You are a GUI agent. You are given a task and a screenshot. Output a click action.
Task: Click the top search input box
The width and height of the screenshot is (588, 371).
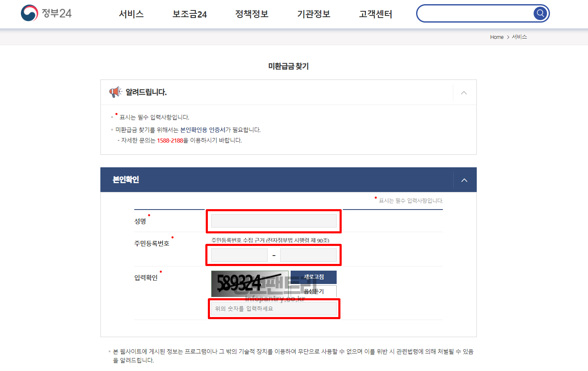click(476, 13)
